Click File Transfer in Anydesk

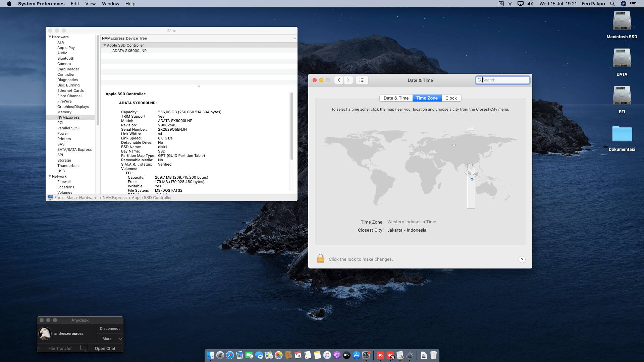click(60, 348)
